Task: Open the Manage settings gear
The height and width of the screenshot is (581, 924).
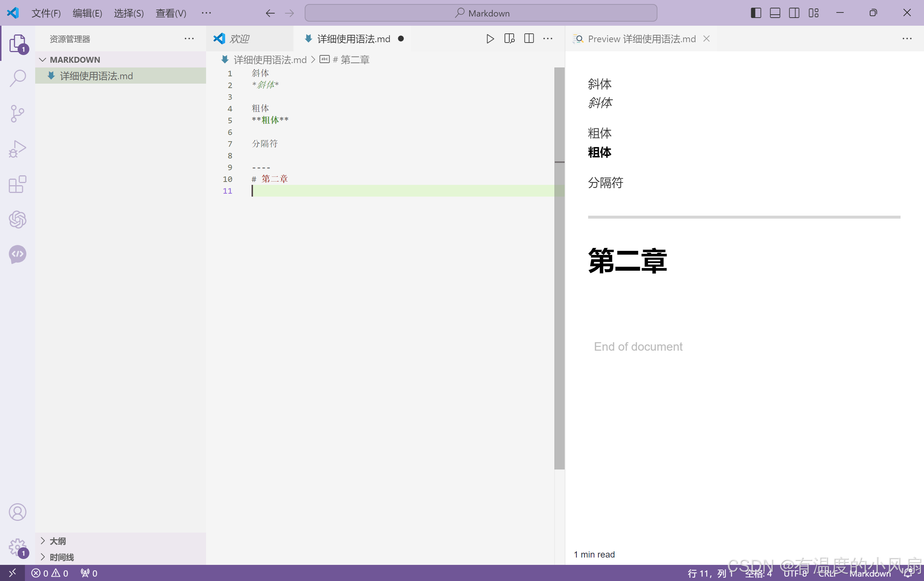Action: pyautogui.click(x=18, y=547)
